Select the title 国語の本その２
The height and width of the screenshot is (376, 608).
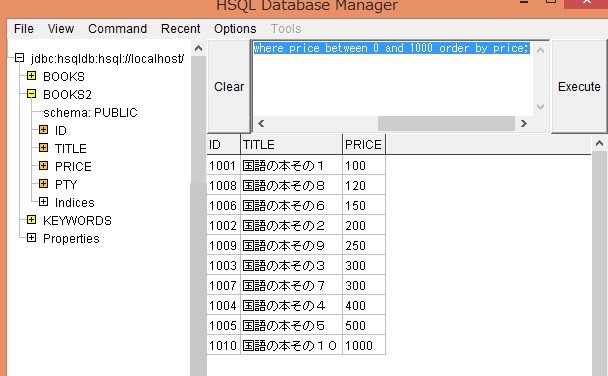(292, 226)
